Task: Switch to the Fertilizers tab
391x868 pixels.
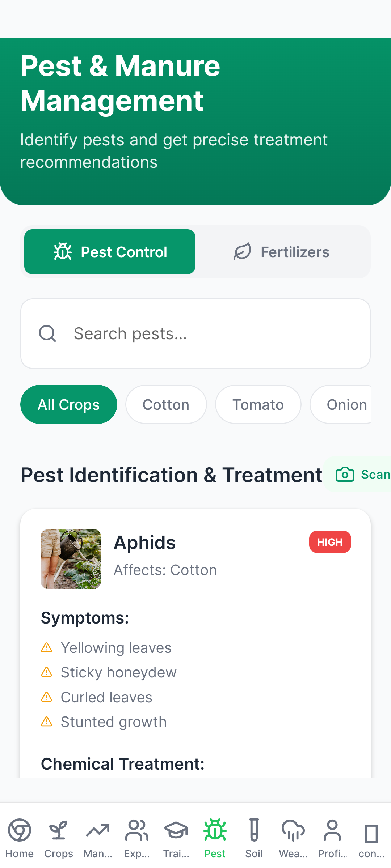Action: [282, 252]
